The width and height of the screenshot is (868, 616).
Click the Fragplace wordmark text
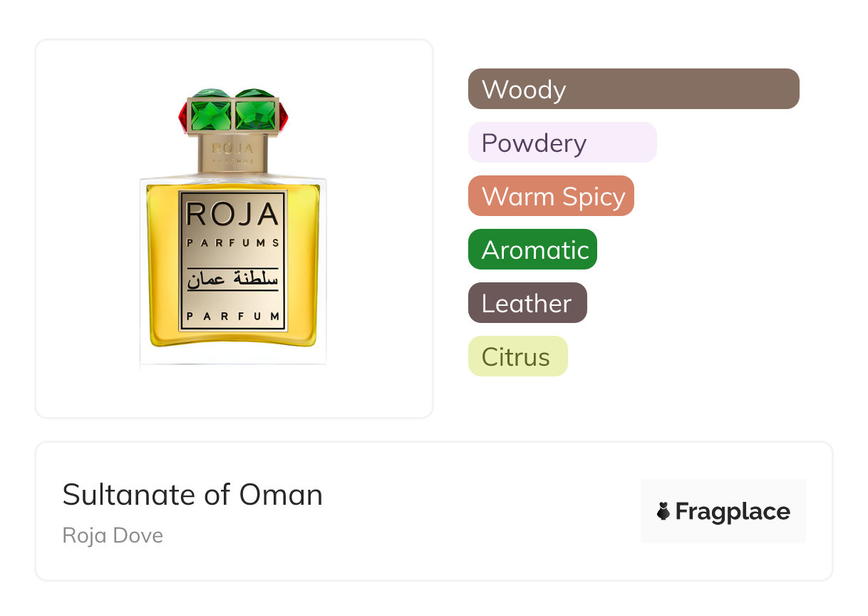(733, 511)
